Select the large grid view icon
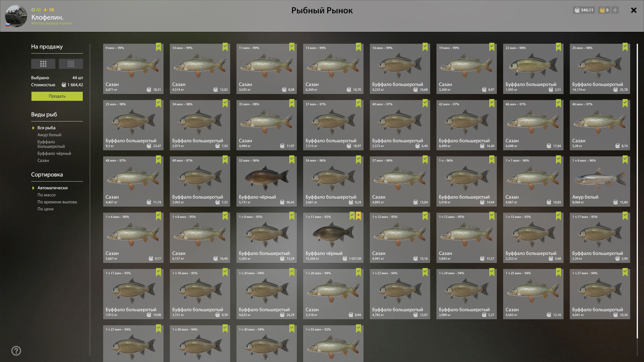Viewport: 644px width, 362px height. tap(43, 64)
